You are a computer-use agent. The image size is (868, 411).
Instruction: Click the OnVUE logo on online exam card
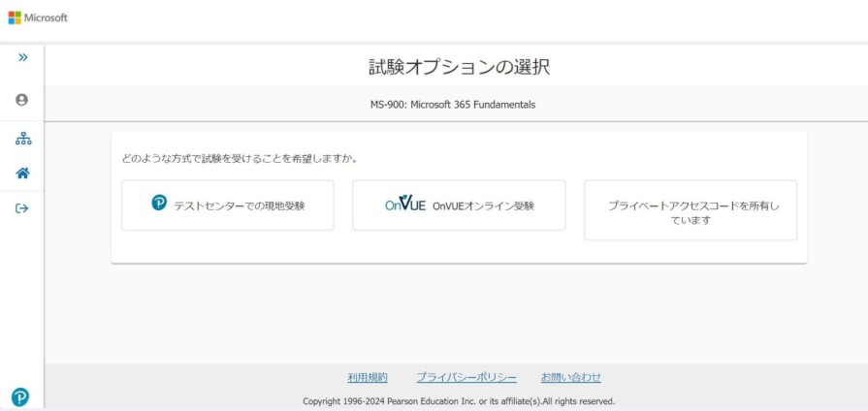point(405,205)
